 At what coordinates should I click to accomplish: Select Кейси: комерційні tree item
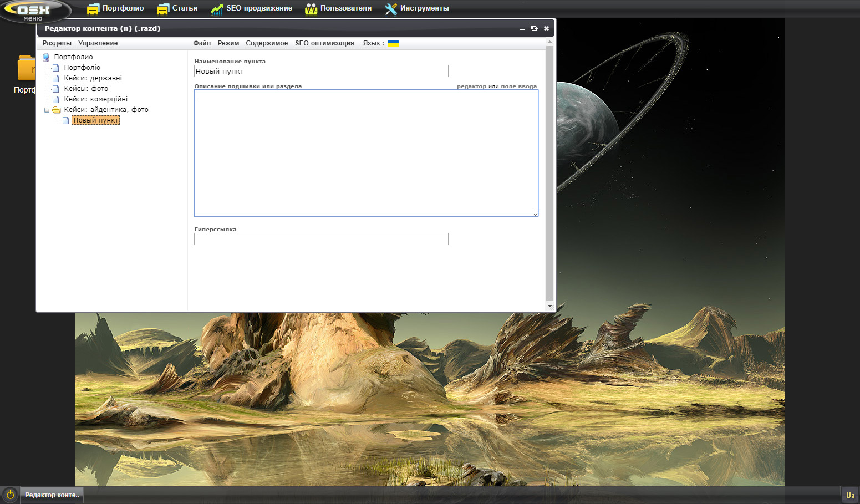tap(95, 99)
